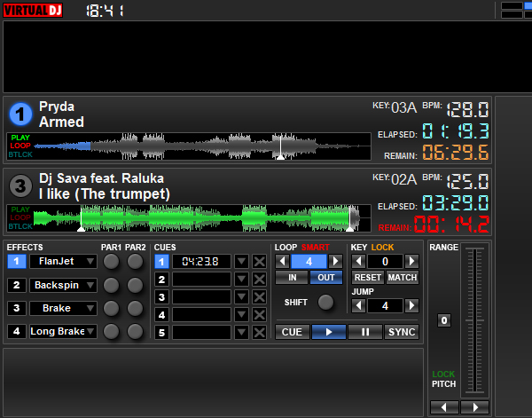Adjust PAR1 knob for Long Brake effect

click(112, 331)
